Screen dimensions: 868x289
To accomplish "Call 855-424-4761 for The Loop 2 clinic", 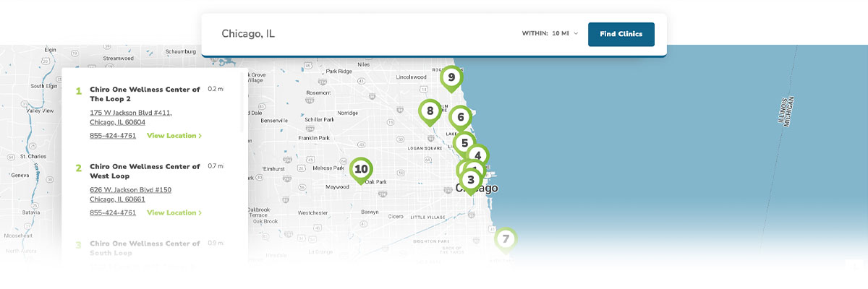I will (x=113, y=136).
